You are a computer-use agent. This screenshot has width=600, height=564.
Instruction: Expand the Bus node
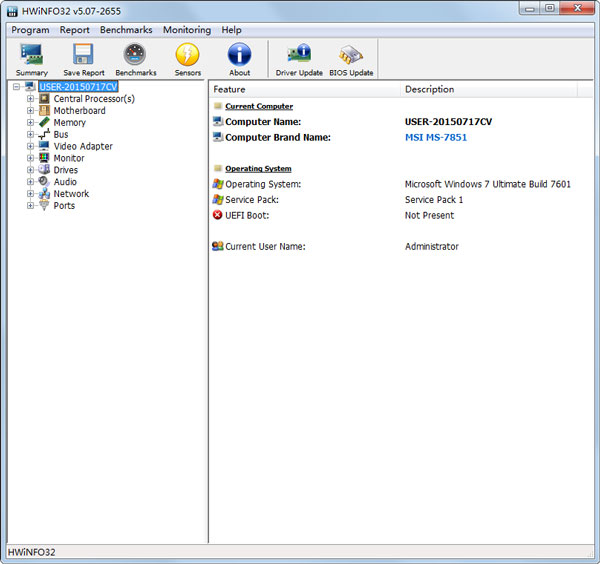click(30, 134)
